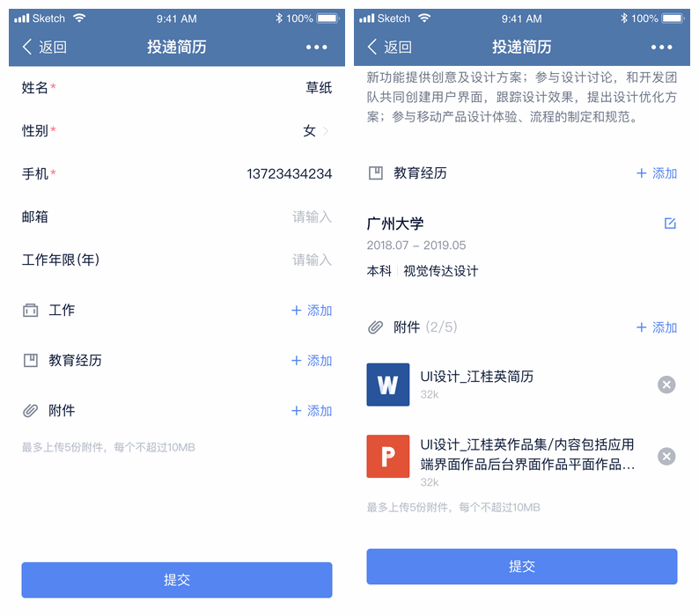This screenshot has height=616, width=699.
Task: Add 教育经历 on the right screen
Action: point(657,173)
